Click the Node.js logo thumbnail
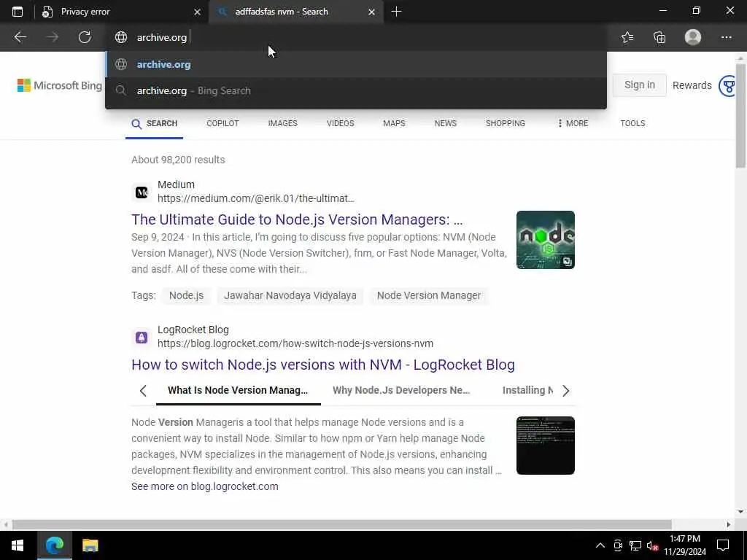 (x=546, y=240)
